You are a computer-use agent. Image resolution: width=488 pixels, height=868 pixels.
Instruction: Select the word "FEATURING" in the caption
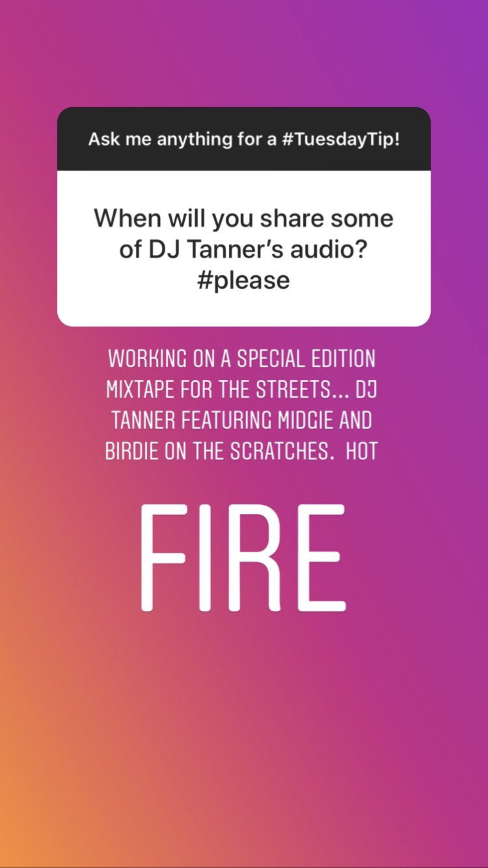[x=226, y=420]
